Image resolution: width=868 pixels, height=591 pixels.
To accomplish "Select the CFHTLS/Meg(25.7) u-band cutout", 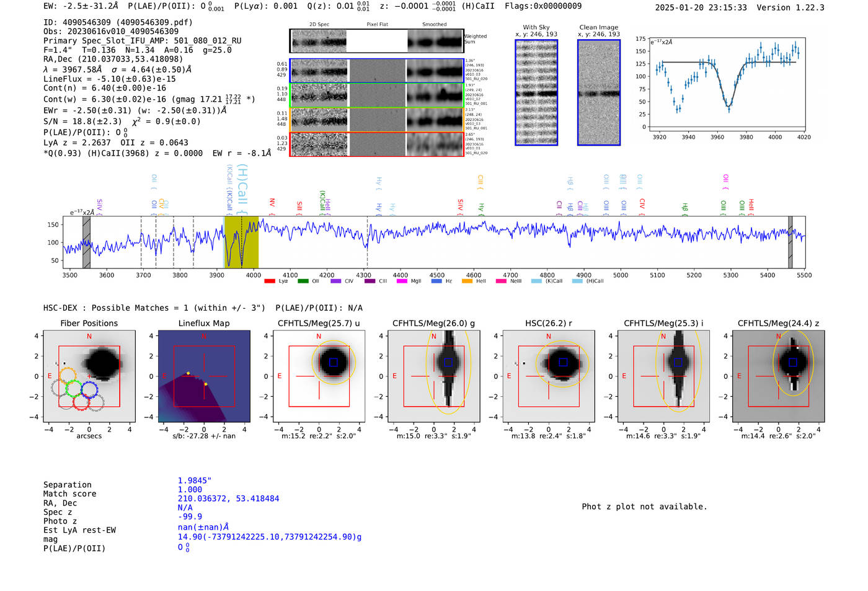I will (319, 376).
